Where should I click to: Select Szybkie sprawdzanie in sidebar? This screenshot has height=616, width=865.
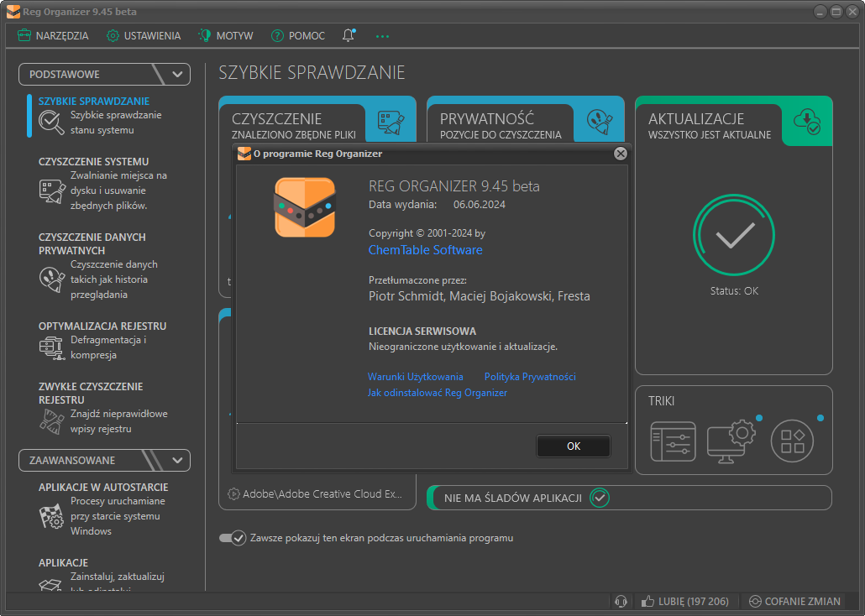click(94, 101)
